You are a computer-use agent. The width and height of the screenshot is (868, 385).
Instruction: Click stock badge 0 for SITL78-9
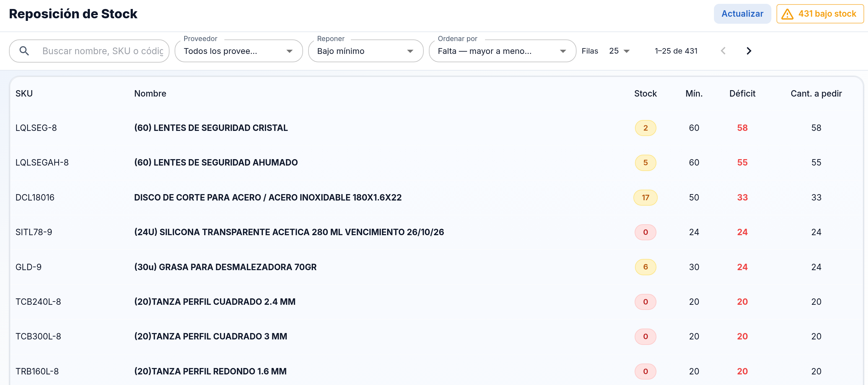tap(645, 232)
